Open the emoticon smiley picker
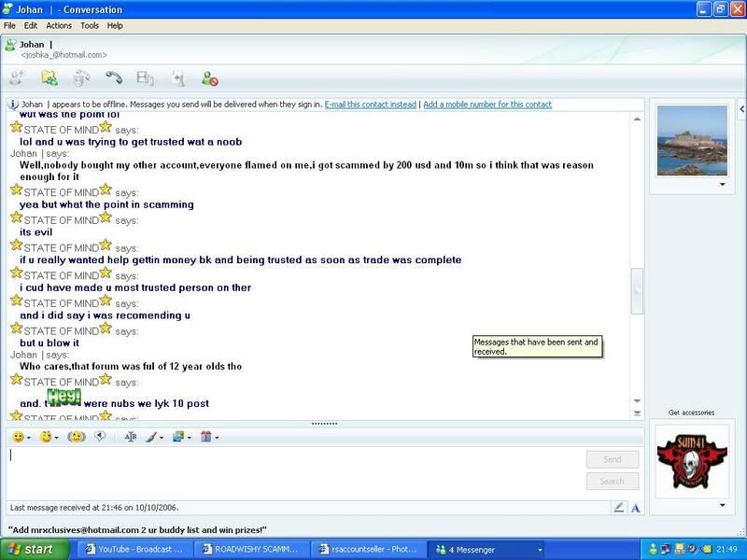The image size is (747, 560). pyautogui.click(x=18, y=437)
